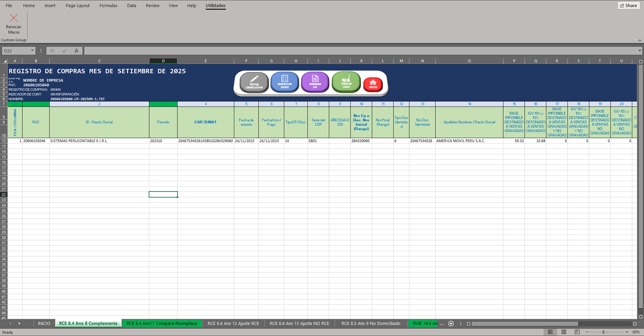Image resolution: width=644 pixels, height=336 pixels.
Task: Open the View ribbon tab
Action: click(x=173, y=5)
